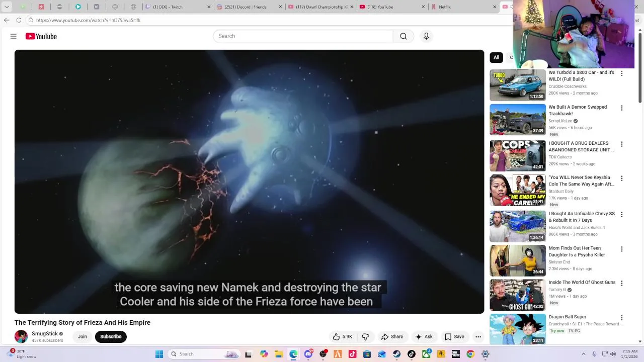Screen dimensions: 644x362
Task: Open options for Dragon Ball Super
Action: (622, 318)
